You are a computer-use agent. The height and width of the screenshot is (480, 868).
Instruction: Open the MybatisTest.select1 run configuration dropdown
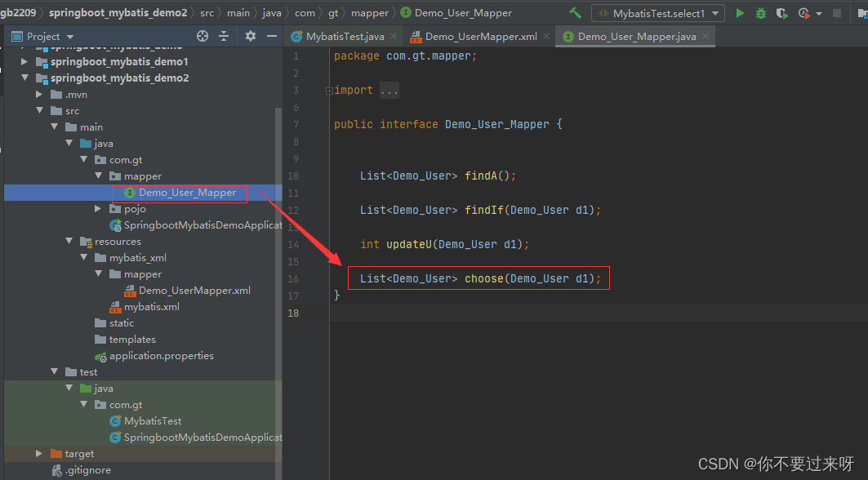657,13
